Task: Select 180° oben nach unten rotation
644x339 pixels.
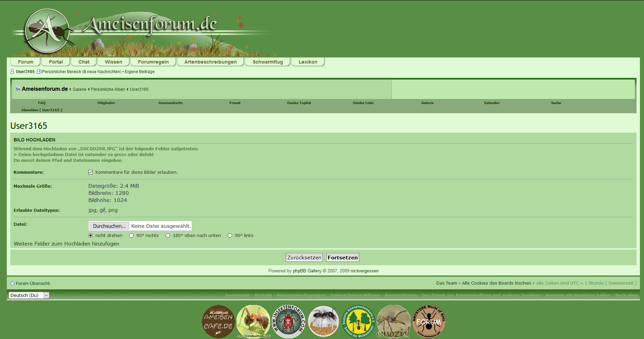Action: pos(168,236)
